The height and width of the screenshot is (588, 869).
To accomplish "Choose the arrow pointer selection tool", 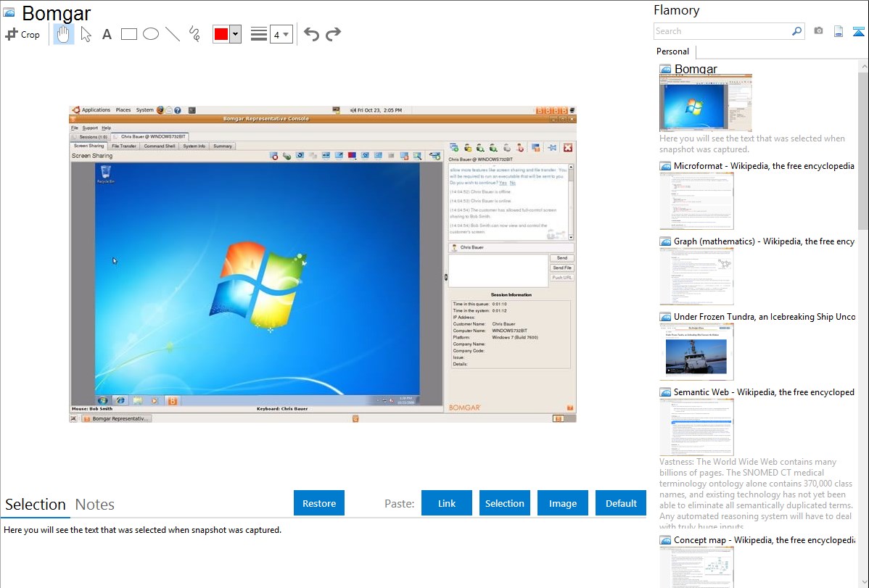I will pos(86,34).
